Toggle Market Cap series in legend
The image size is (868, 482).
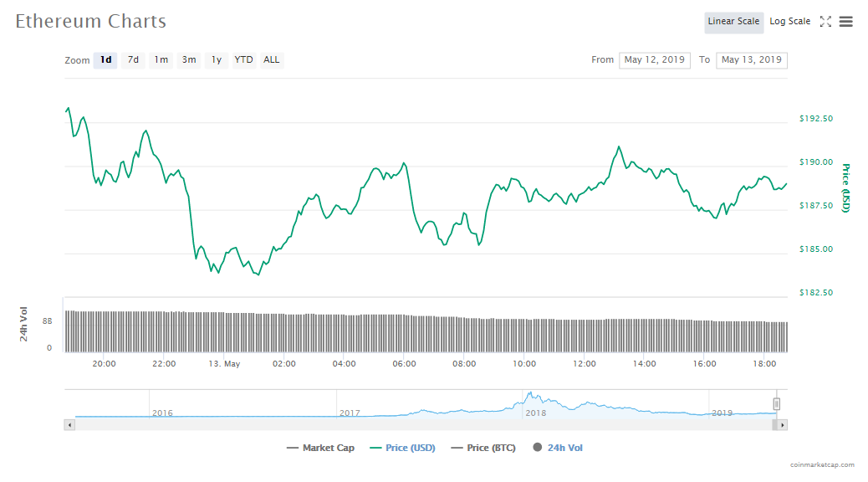pos(320,449)
